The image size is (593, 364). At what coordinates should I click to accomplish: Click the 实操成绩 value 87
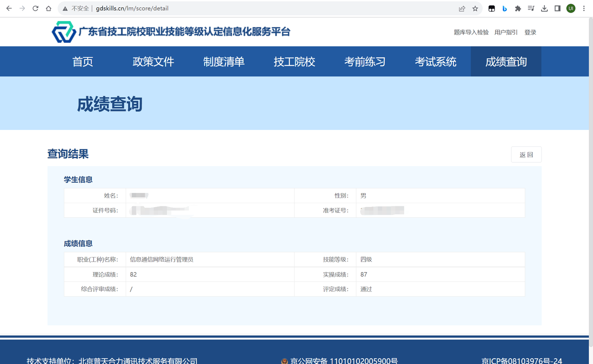[364, 274]
